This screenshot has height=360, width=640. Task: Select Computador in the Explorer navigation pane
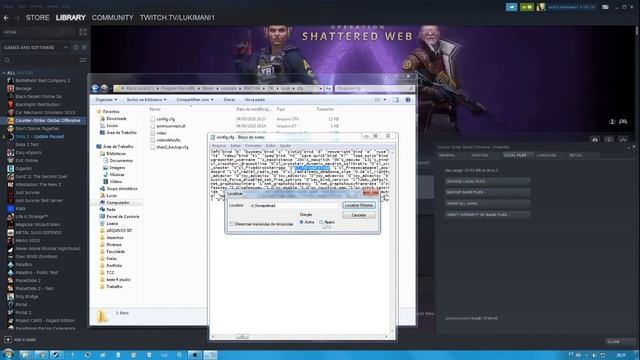point(118,202)
